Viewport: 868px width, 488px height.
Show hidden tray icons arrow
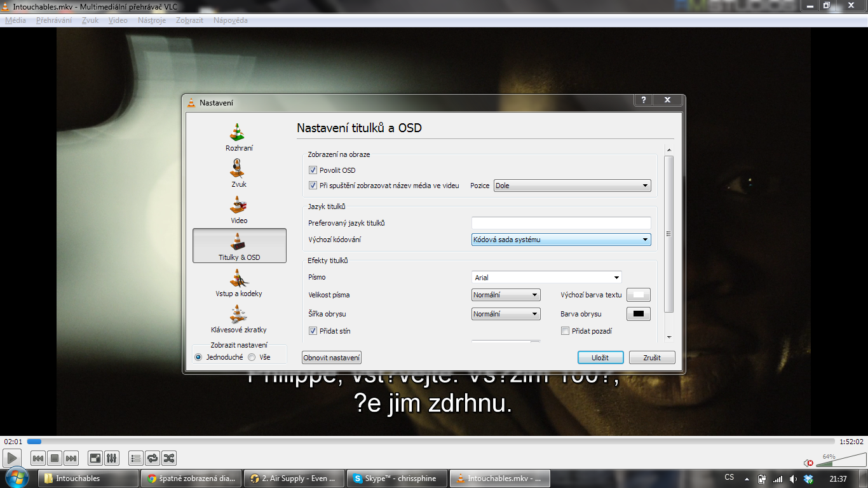tap(748, 478)
